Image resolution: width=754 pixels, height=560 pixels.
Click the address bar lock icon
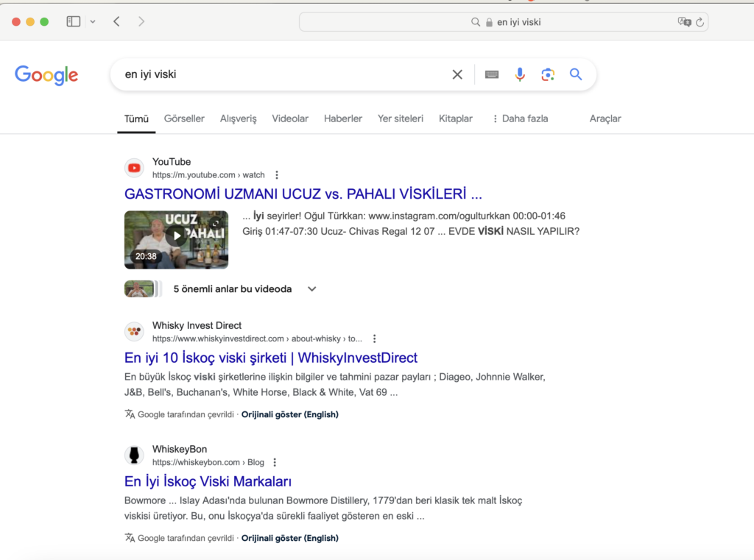point(489,22)
